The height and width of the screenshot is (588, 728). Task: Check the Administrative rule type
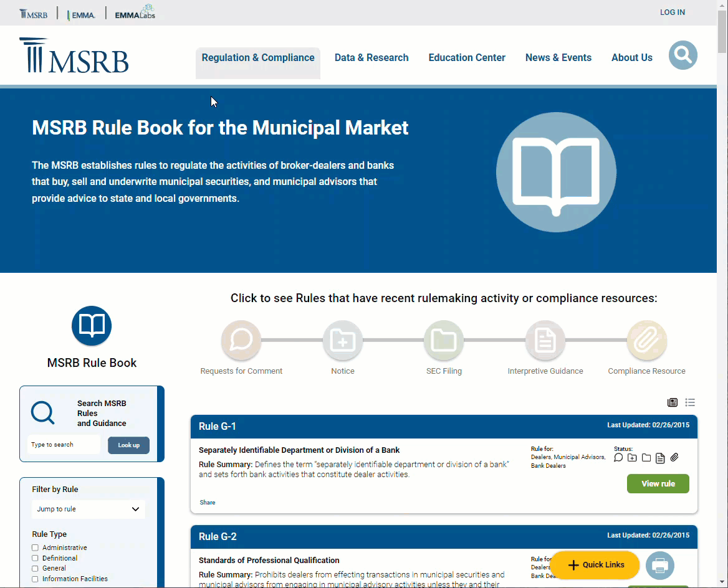(x=35, y=548)
